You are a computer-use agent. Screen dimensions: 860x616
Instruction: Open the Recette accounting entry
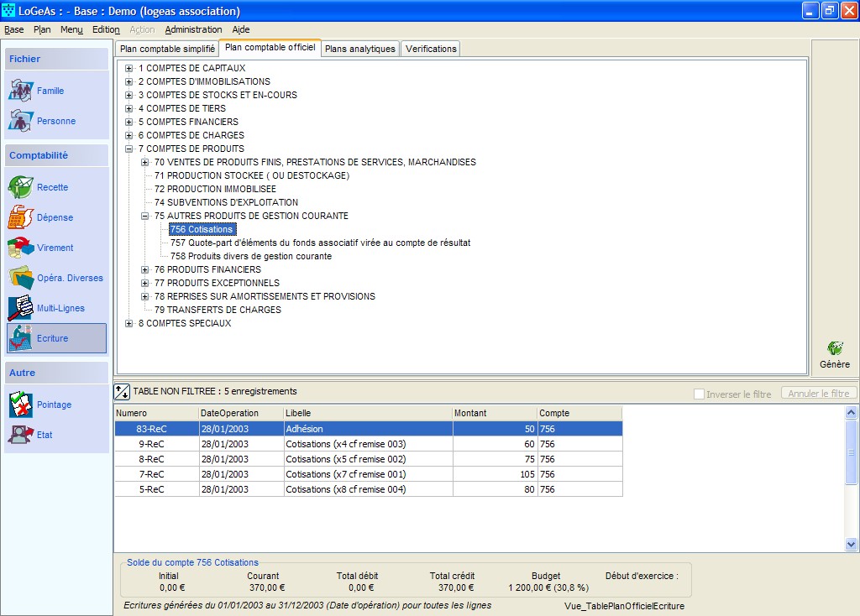[21, 187]
